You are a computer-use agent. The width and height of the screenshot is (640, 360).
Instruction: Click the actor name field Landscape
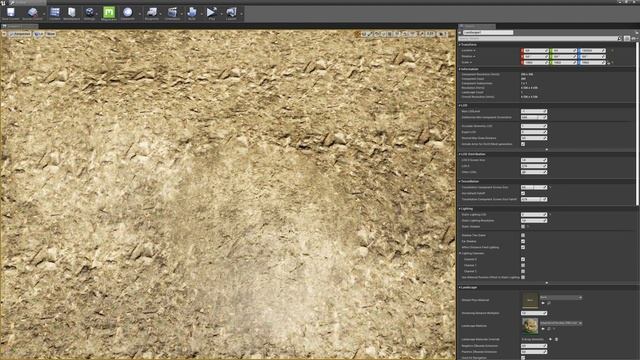[x=488, y=32]
